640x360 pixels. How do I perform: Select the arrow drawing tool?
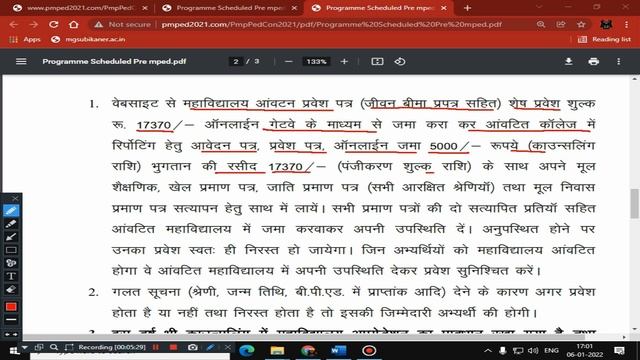[x=11, y=237]
